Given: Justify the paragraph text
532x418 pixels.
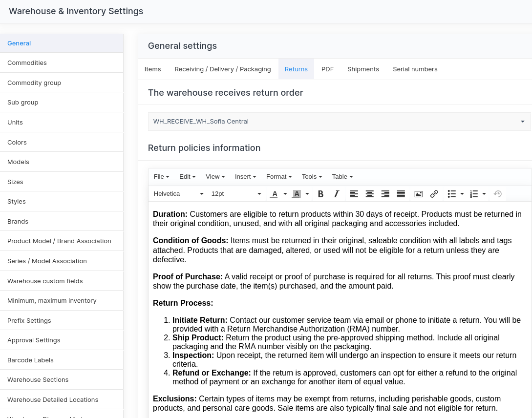Looking at the screenshot, I should pyautogui.click(x=401, y=194).
